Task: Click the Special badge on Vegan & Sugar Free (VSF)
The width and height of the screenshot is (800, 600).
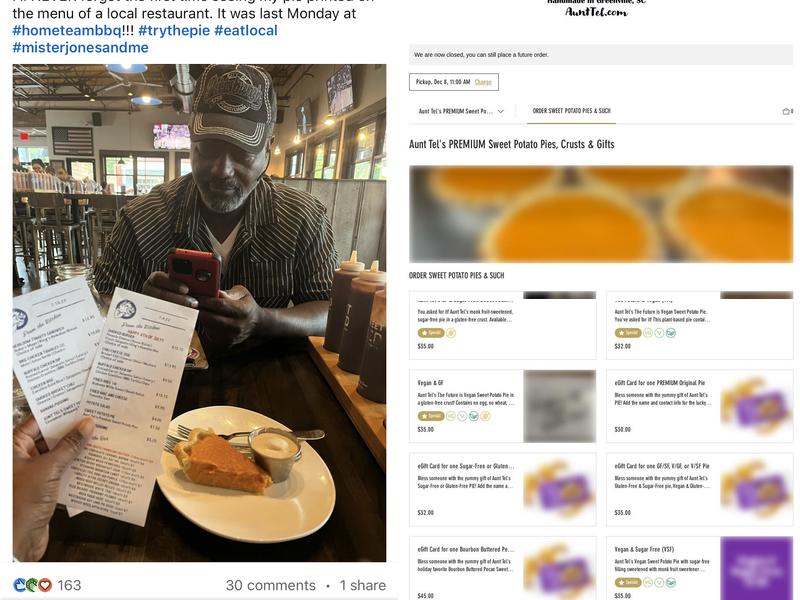Action: [x=628, y=582]
